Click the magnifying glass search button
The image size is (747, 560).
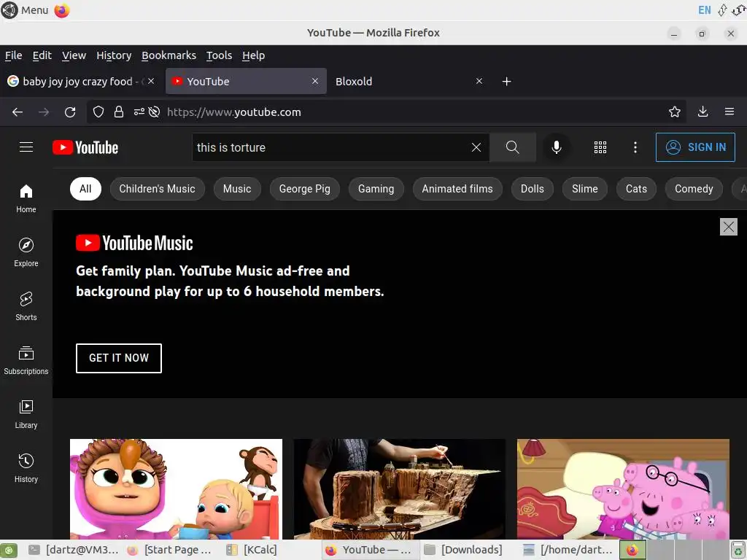[x=513, y=147]
